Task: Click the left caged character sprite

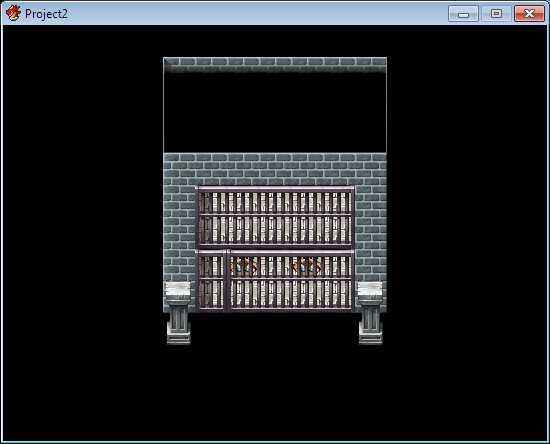Action: point(244,265)
